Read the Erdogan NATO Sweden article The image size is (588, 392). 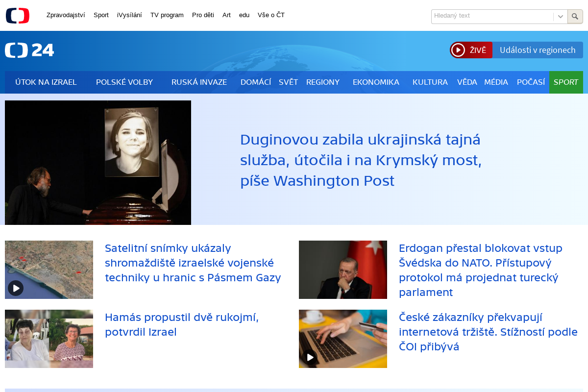[x=480, y=270]
